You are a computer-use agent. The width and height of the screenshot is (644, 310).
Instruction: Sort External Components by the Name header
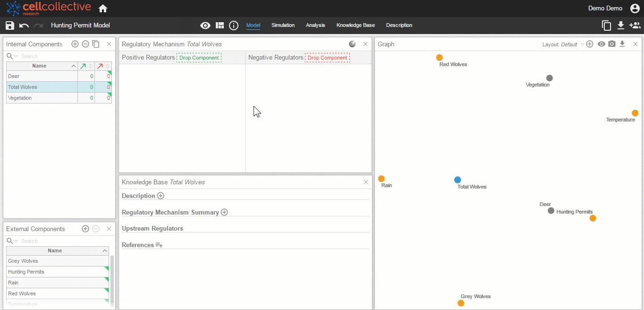click(x=58, y=251)
